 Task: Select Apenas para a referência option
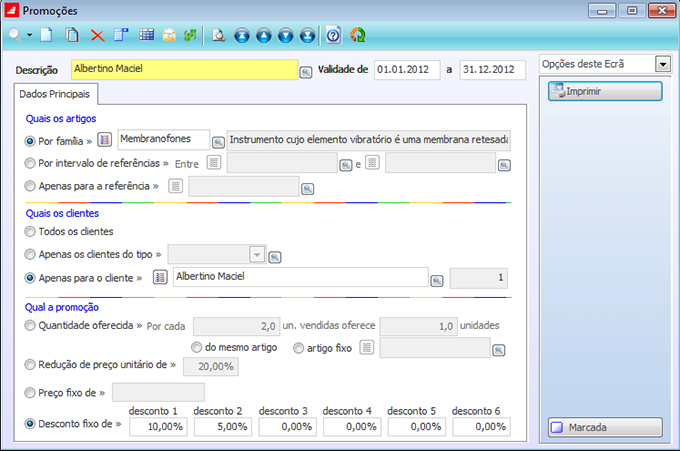click(30, 186)
